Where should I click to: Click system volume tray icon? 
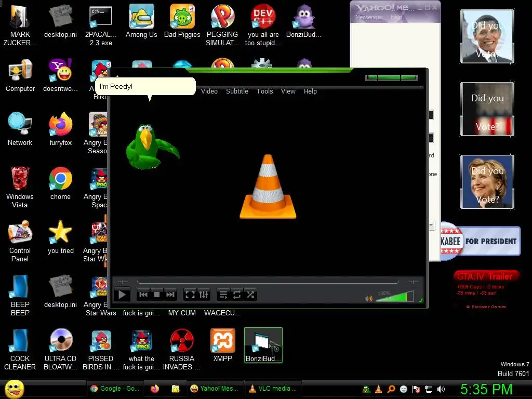click(441, 389)
